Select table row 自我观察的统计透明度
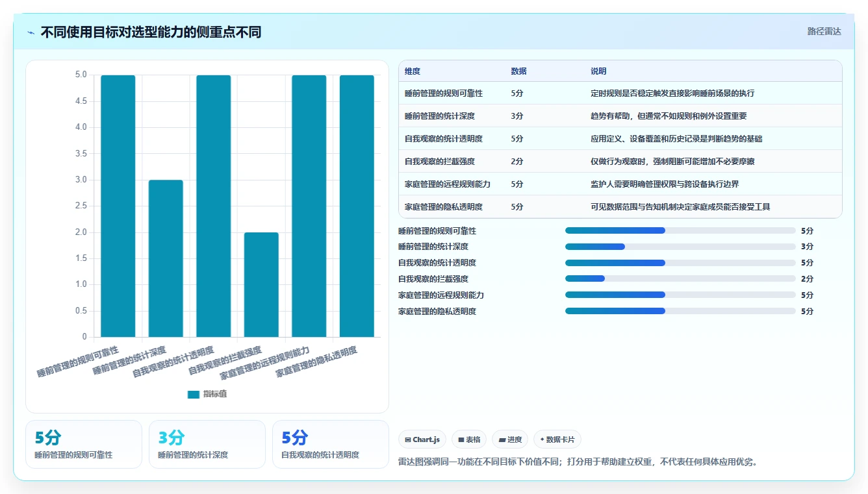 [x=620, y=139]
